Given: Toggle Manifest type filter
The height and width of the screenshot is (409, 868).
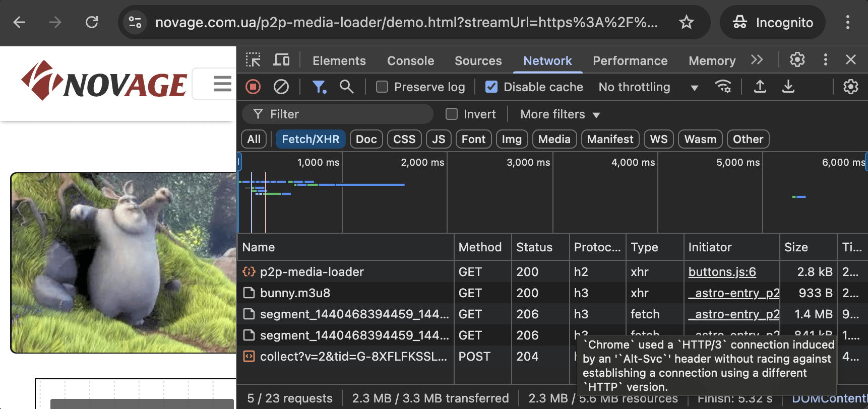Looking at the screenshot, I should click(610, 139).
